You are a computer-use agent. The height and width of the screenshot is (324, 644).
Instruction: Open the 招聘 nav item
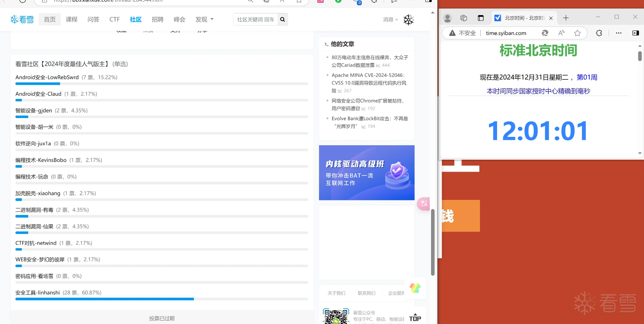coord(157,19)
